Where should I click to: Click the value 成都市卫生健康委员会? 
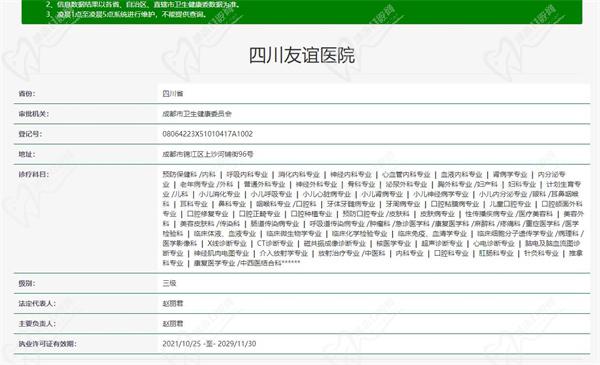(197, 114)
